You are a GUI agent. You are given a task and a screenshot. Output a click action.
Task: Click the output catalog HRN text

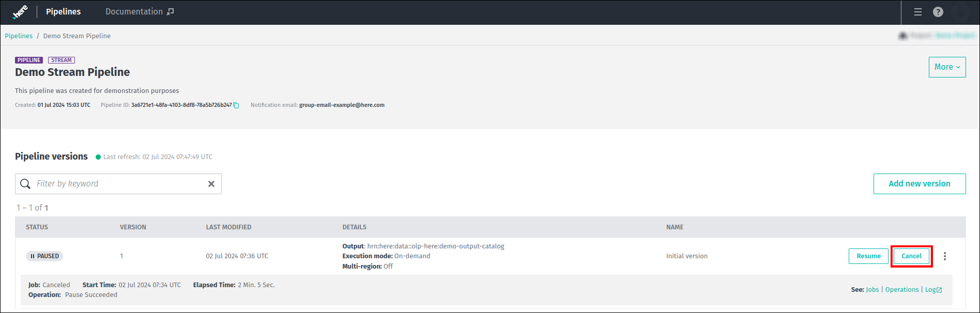(x=436, y=246)
